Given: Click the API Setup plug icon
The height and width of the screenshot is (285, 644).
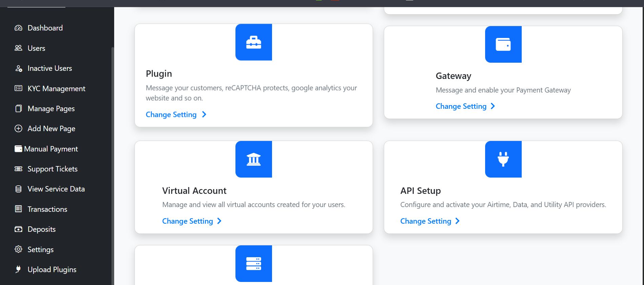Looking at the screenshot, I should [503, 159].
